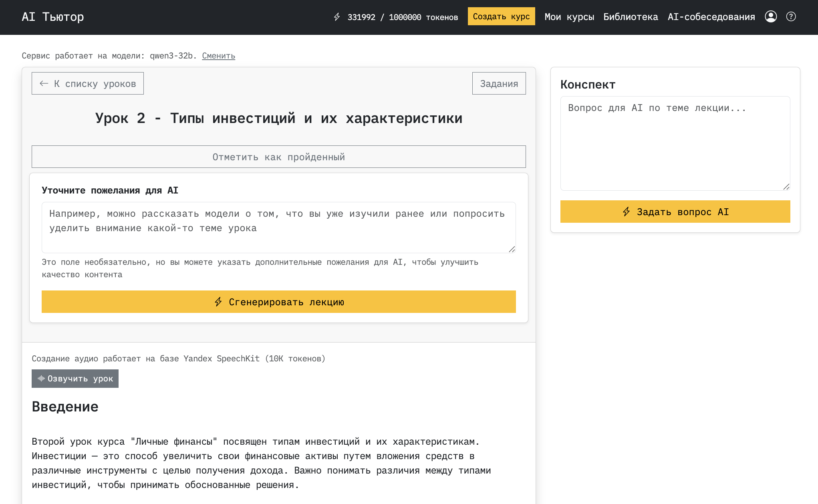
Task: Click the model name line with qwen3-32b
Action: (x=109, y=56)
